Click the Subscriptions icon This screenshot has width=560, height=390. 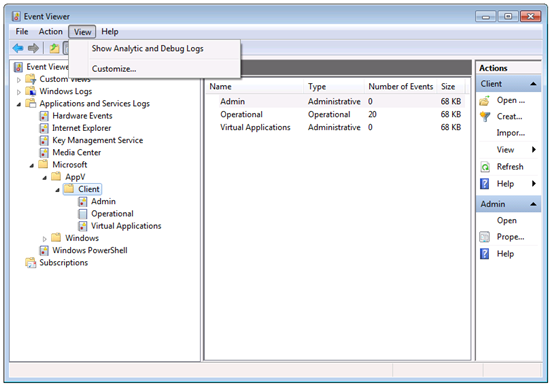pos(31,263)
